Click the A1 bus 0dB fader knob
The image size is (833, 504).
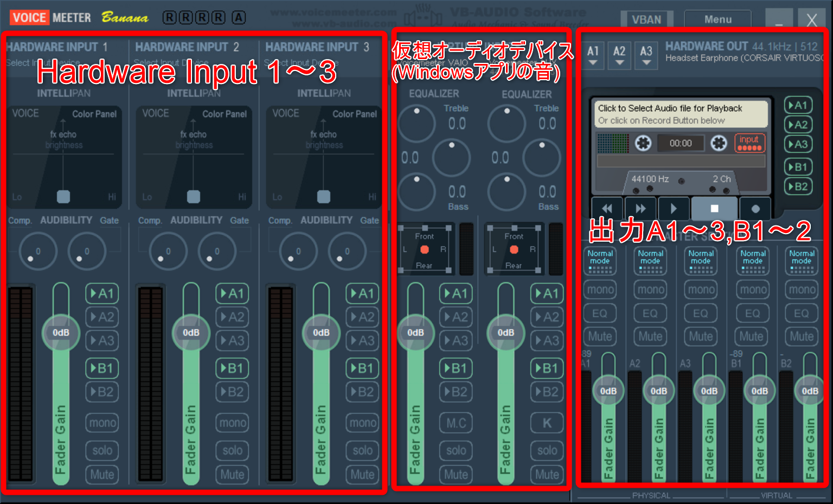tap(608, 391)
